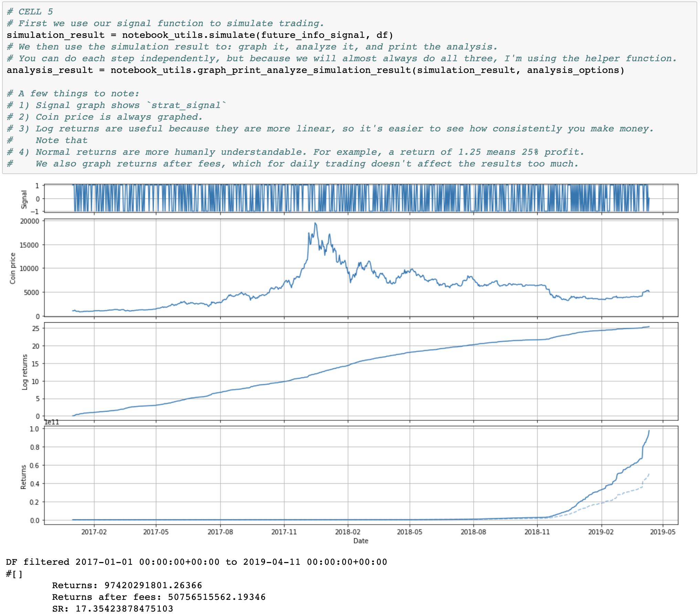Click the 'Log returns are useful' comment line
The image size is (700, 615).
click(330, 129)
